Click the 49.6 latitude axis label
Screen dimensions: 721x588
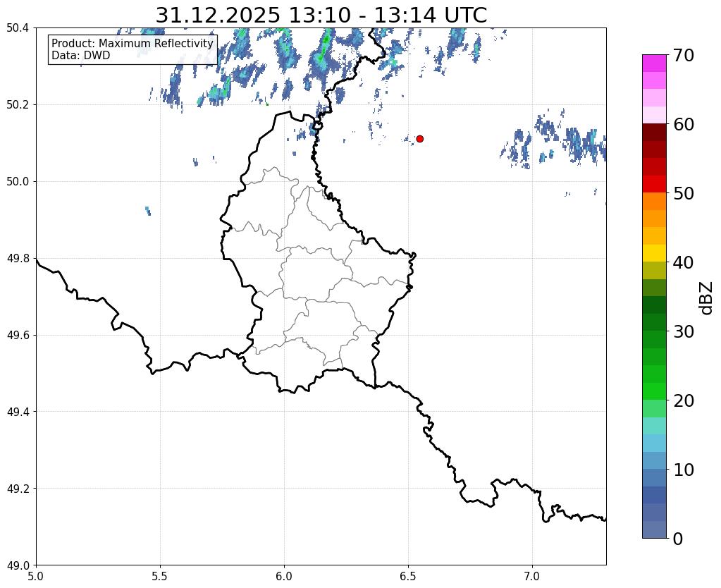pyautogui.click(x=18, y=335)
